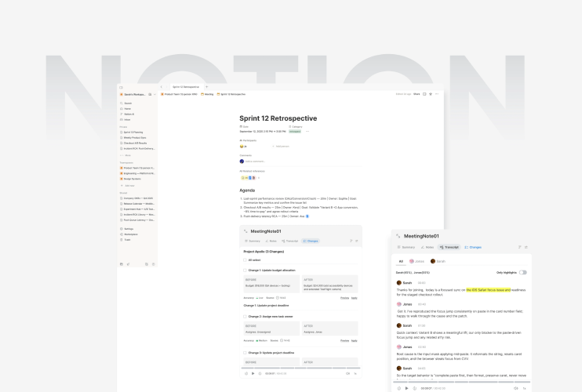Open the Checkout A/B Results page

pos(133,143)
